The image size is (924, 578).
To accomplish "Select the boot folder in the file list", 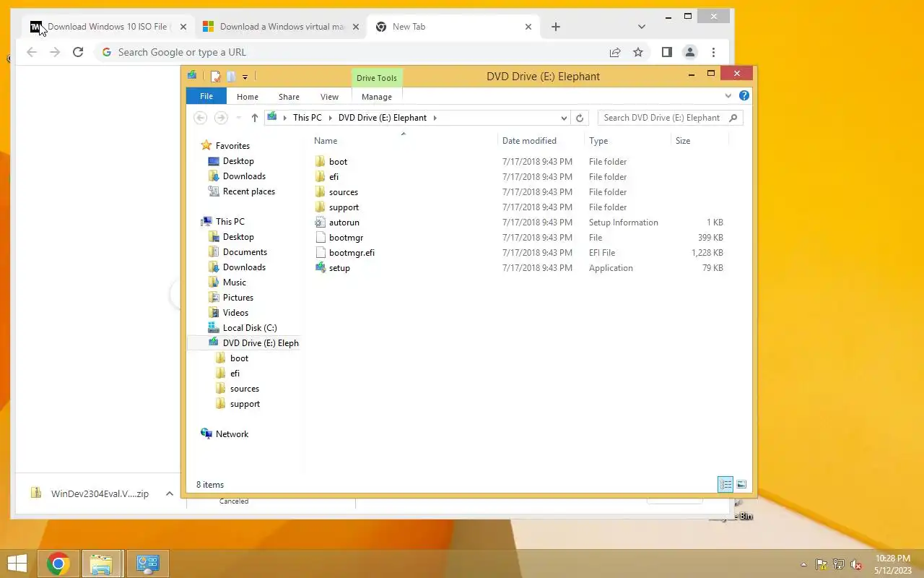I will click(x=338, y=162).
